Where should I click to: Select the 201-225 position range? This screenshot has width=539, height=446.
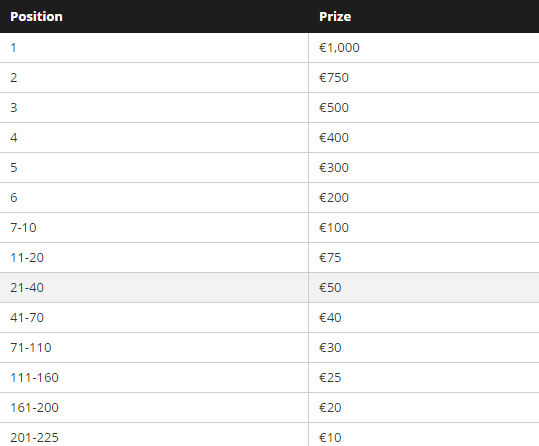(34, 437)
